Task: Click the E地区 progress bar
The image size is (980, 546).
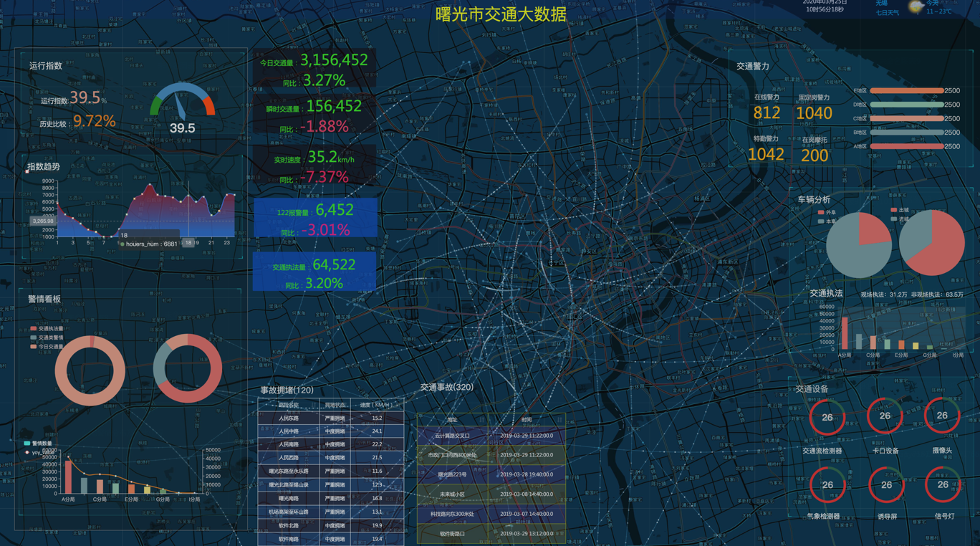Action: 906,91
